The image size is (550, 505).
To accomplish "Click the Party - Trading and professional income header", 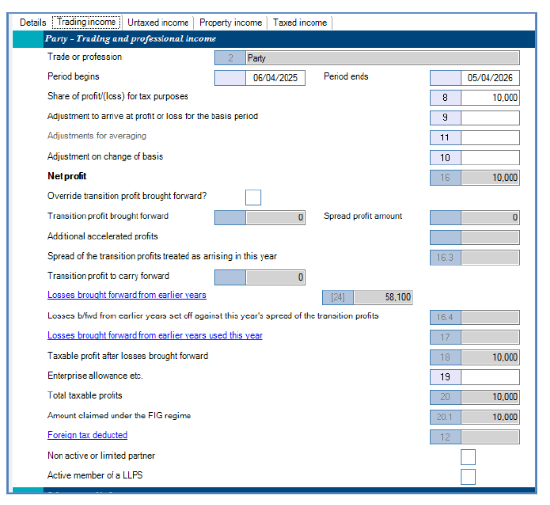I will tap(130, 39).
